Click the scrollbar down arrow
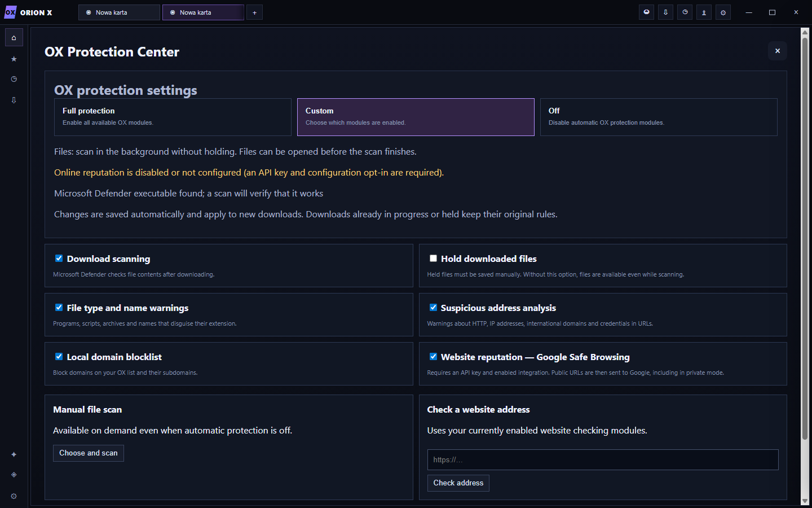 (x=805, y=501)
